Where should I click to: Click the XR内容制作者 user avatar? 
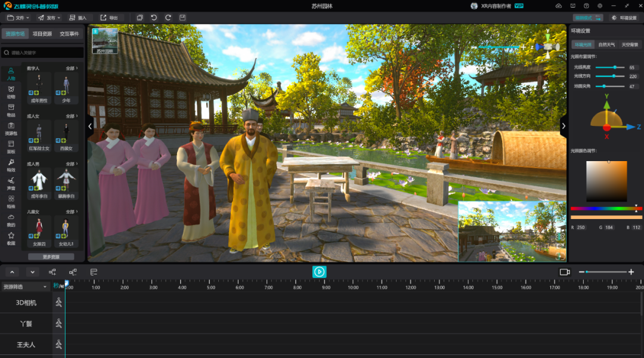(474, 6)
